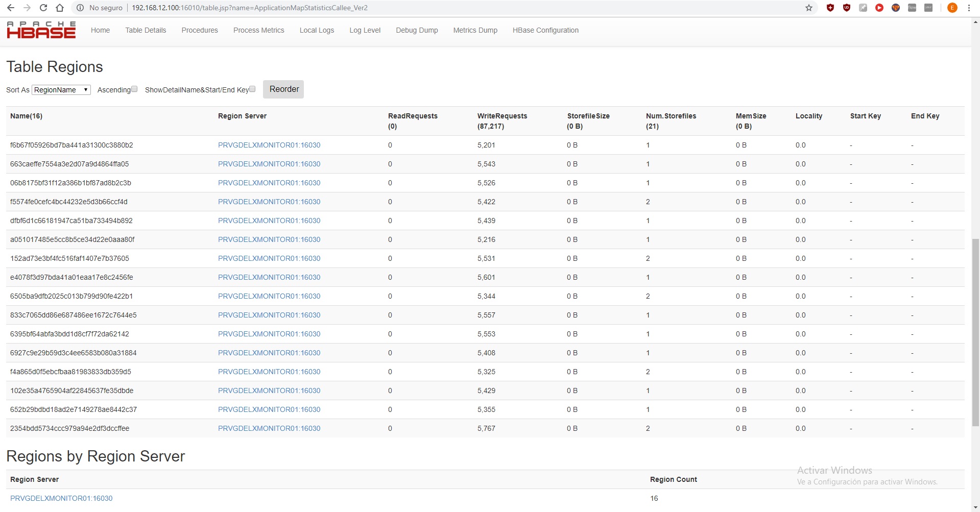
Task: Open site info 'No seguro' icon
Action: point(80,8)
